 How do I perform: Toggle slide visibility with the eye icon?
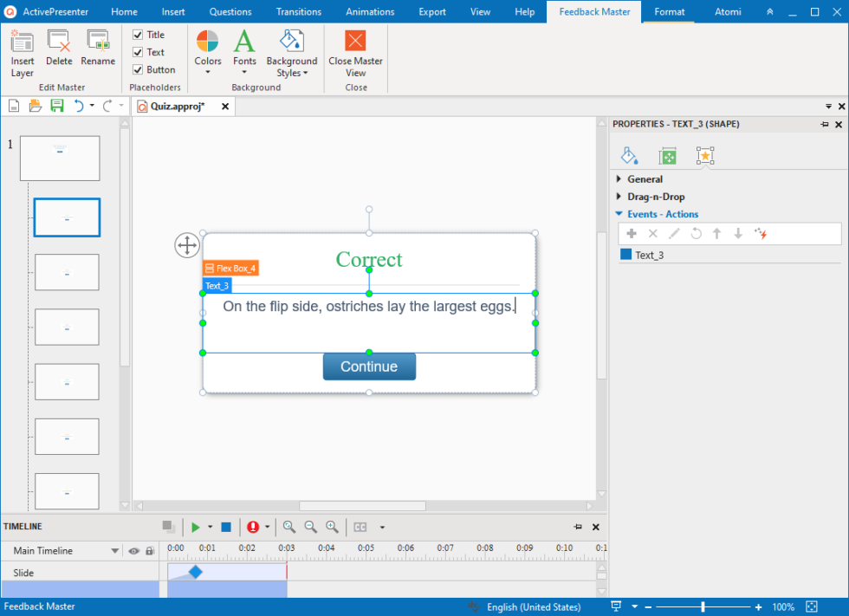[x=134, y=550]
